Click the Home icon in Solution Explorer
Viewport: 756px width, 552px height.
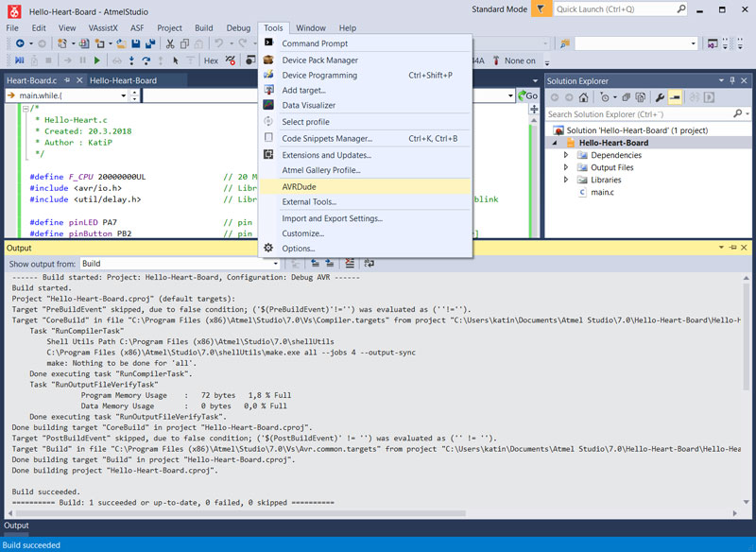(x=583, y=97)
